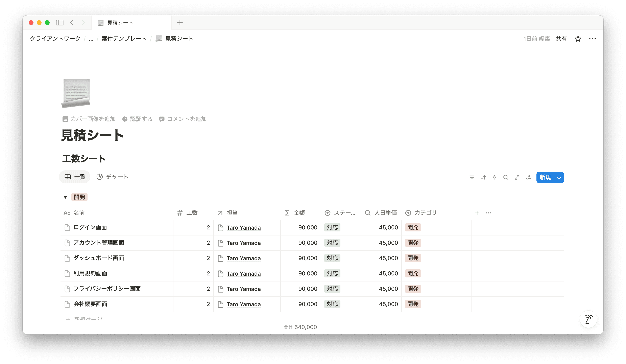Open view settings sliders icon
626x364 pixels.
point(528,177)
